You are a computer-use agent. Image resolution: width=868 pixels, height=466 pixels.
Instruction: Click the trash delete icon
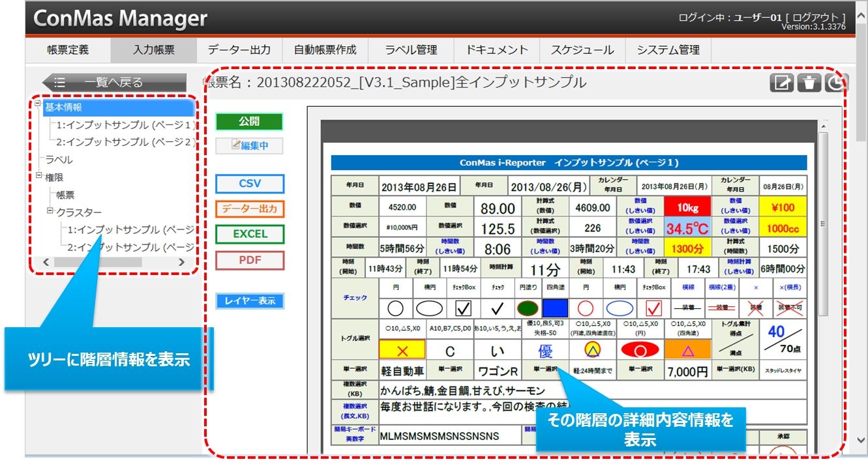pyautogui.click(x=809, y=83)
